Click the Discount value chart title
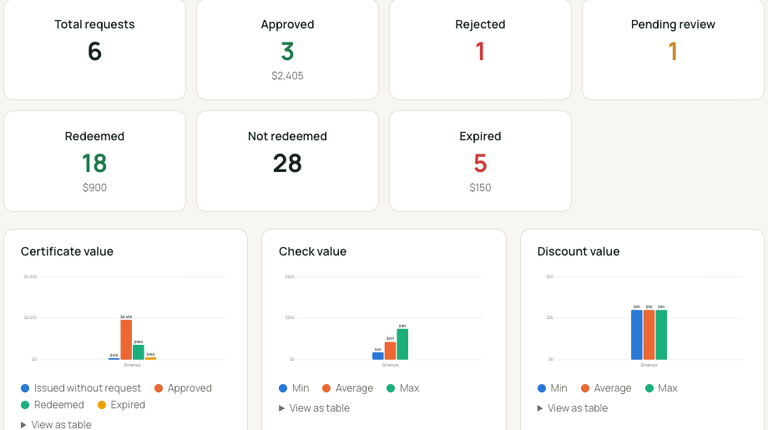This screenshot has width=768, height=430. pos(578,251)
